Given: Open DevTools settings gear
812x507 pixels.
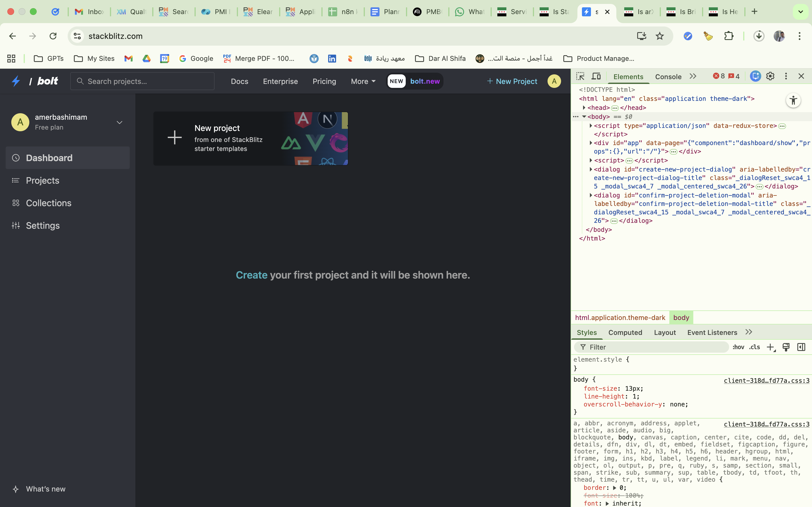Looking at the screenshot, I should (770, 76).
